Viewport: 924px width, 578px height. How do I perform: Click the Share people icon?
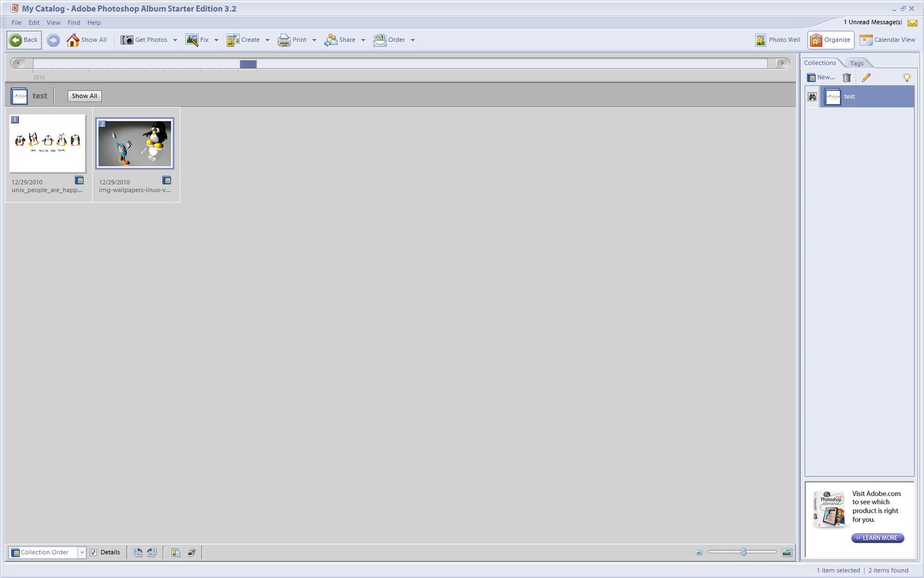(x=331, y=40)
